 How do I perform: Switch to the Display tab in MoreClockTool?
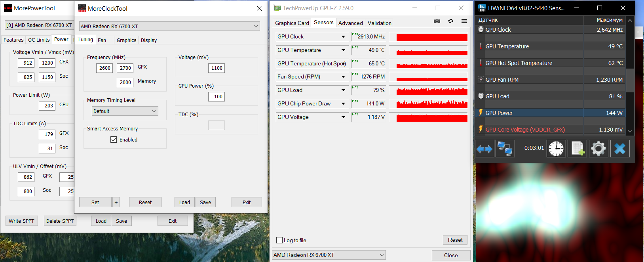point(149,40)
